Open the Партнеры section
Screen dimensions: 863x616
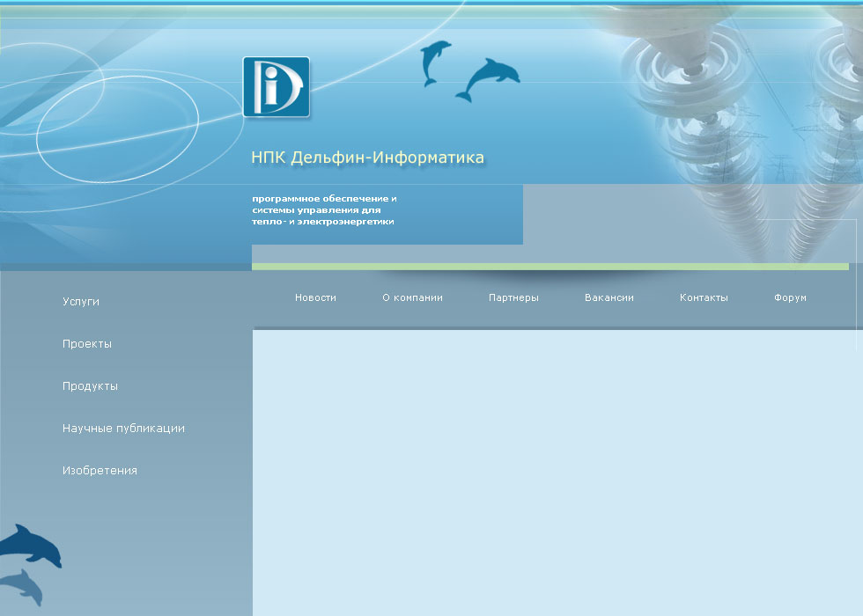point(513,297)
